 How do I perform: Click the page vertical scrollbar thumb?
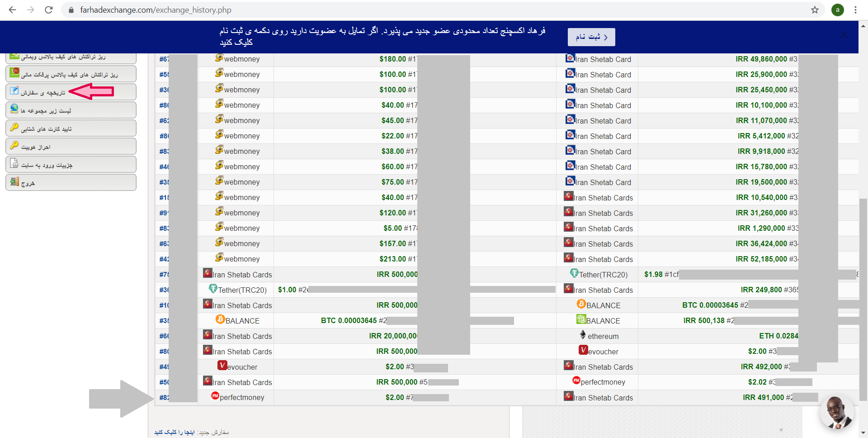pyautogui.click(x=863, y=299)
